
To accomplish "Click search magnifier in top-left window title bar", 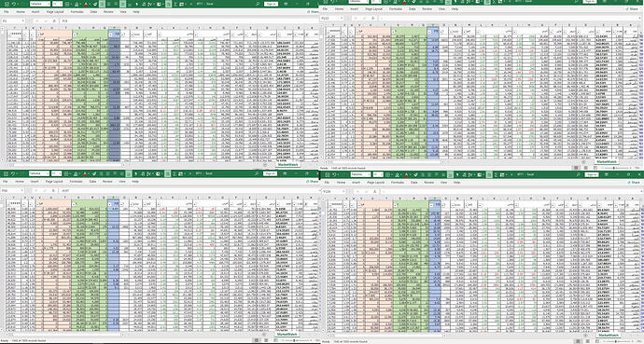I will click(257, 4).
